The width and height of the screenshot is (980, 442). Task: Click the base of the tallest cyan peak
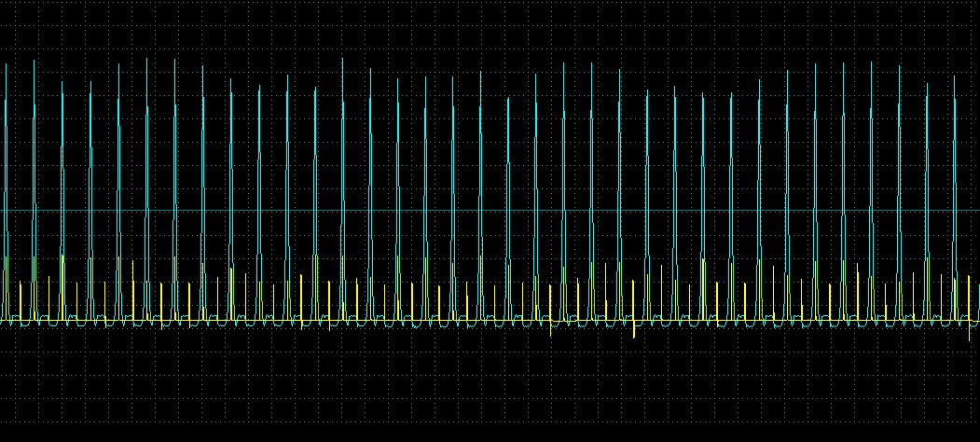(342, 319)
